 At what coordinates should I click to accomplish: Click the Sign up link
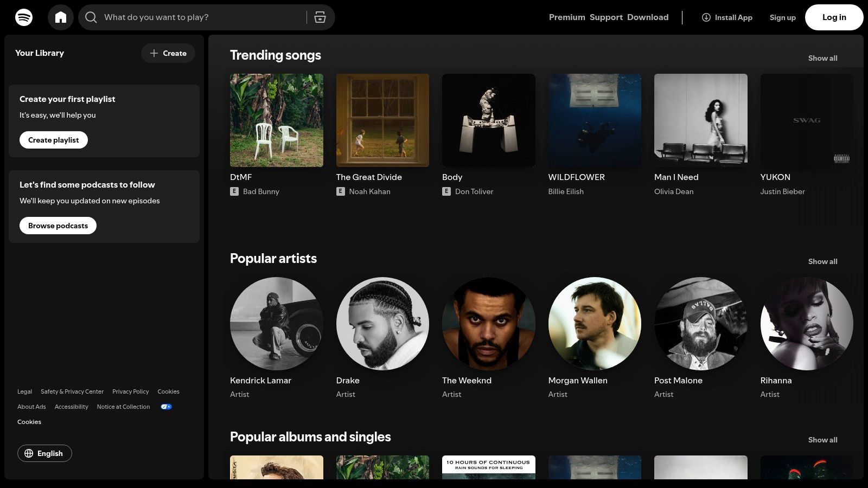[782, 17]
